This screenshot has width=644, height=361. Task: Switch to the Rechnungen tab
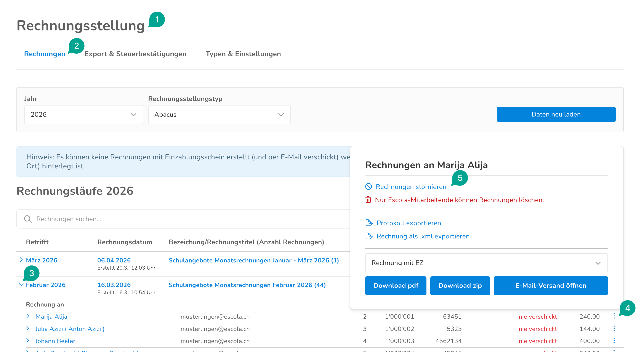[x=45, y=54]
